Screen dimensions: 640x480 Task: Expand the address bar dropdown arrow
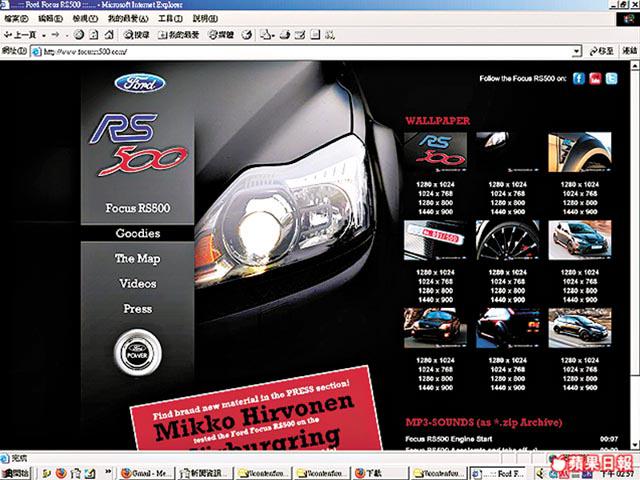(576, 51)
